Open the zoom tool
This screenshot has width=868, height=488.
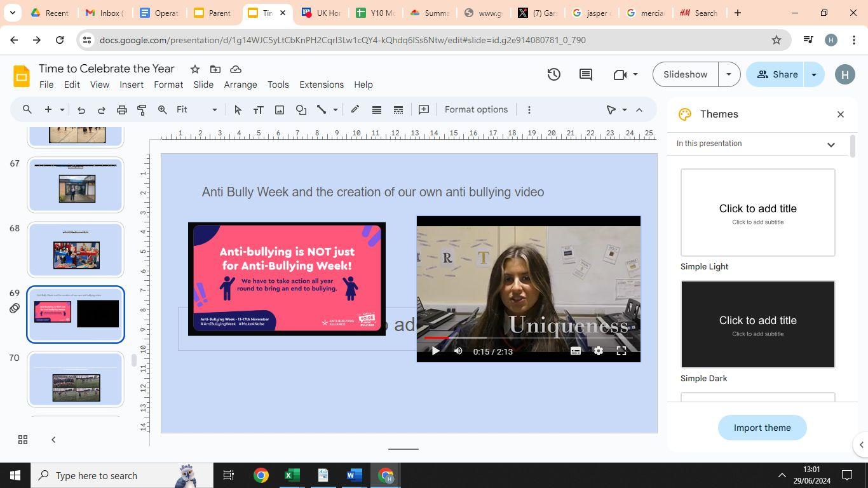163,110
